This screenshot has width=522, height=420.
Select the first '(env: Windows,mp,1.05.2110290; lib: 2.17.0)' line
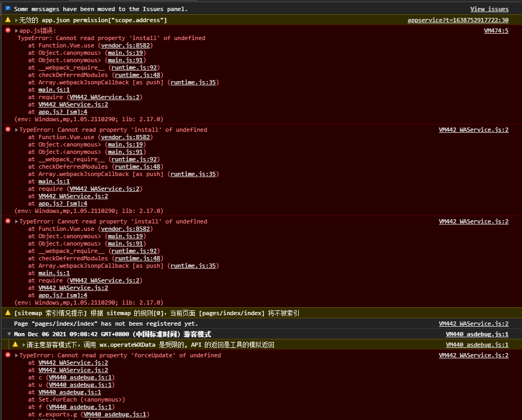pyautogui.click(x=89, y=119)
